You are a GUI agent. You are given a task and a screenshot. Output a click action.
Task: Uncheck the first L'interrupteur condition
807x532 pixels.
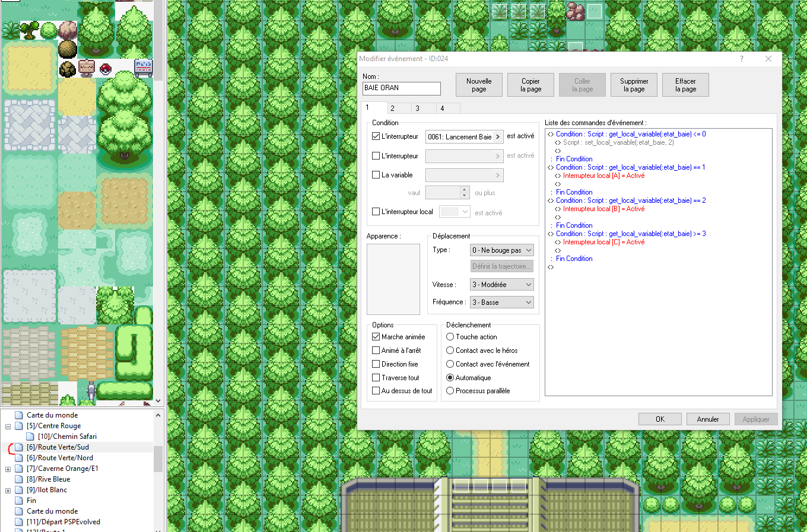point(376,136)
